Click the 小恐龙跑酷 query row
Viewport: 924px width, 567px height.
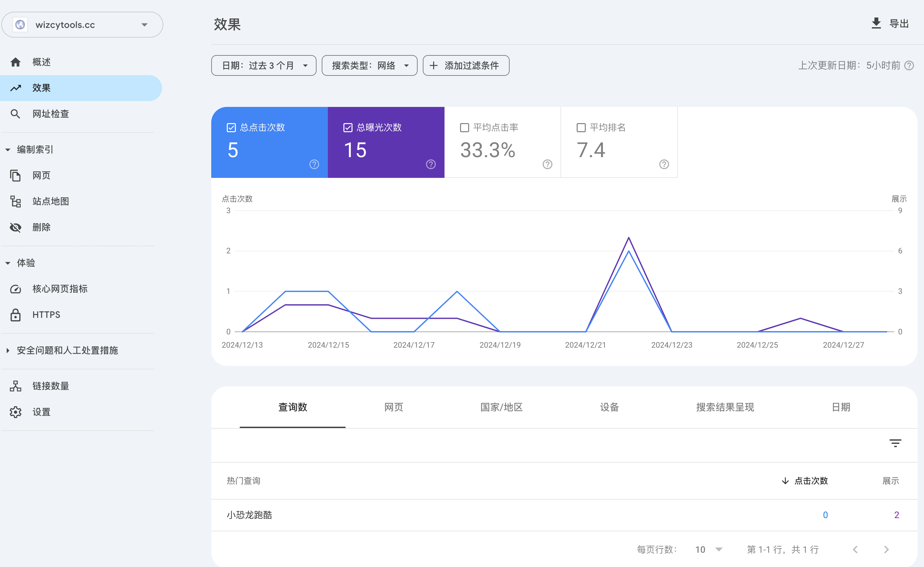point(249,515)
